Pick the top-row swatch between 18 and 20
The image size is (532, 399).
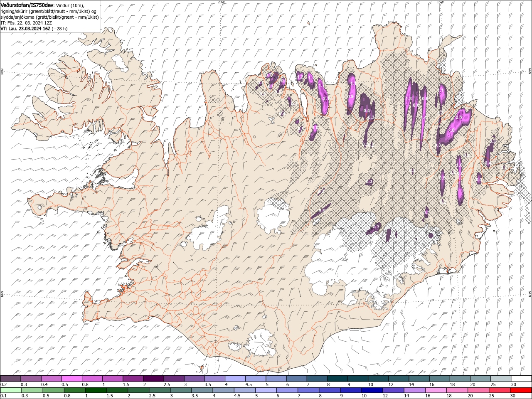pyautogui.click(x=460, y=379)
